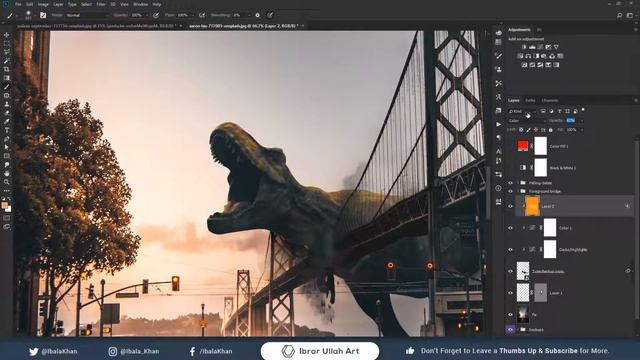Add Brightness/Contrast adjustment
640x360 pixels.
tap(524, 47)
